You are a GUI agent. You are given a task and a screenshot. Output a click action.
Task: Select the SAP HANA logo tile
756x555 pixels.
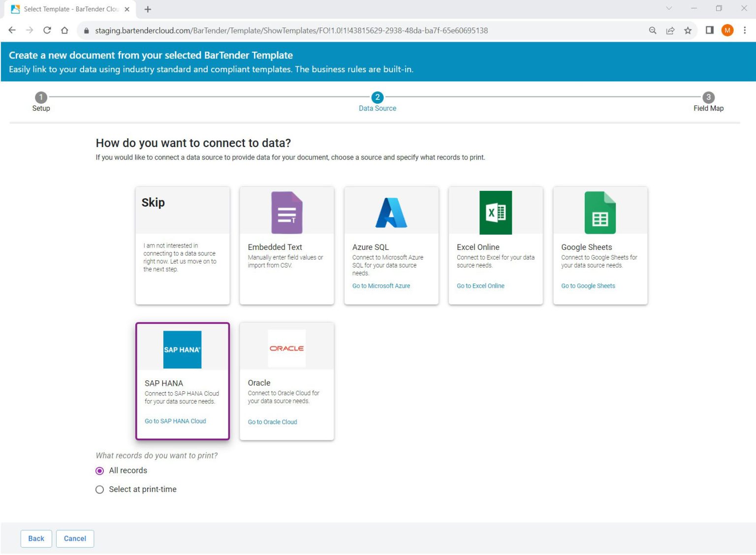(182, 349)
